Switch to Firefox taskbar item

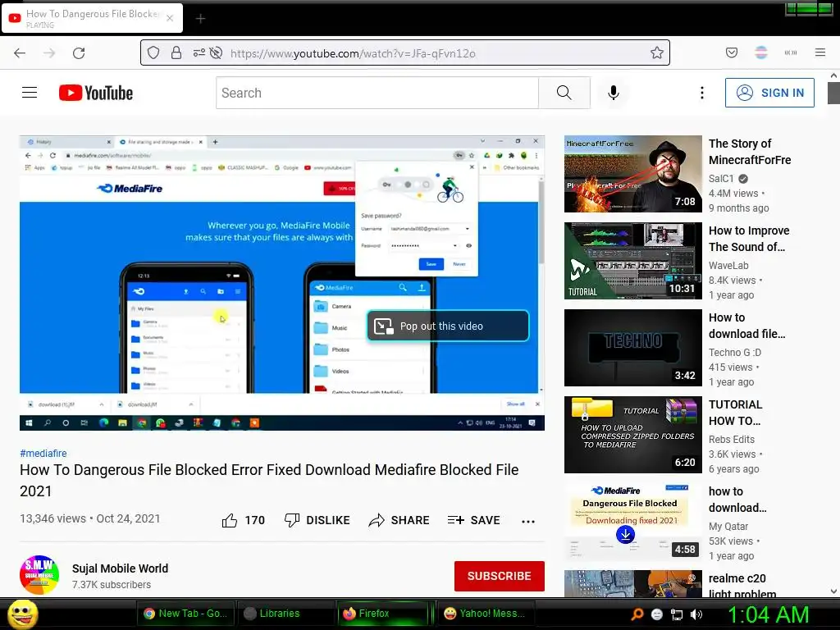click(382, 614)
